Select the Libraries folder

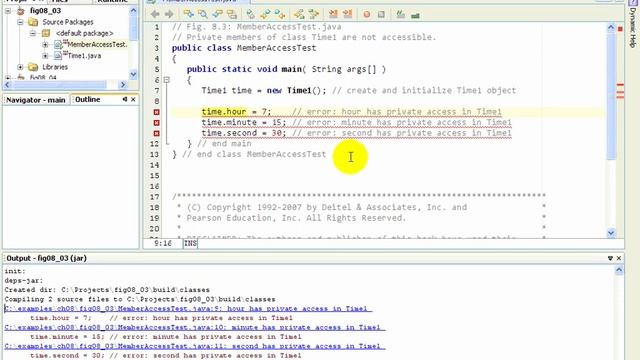point(55,67)
